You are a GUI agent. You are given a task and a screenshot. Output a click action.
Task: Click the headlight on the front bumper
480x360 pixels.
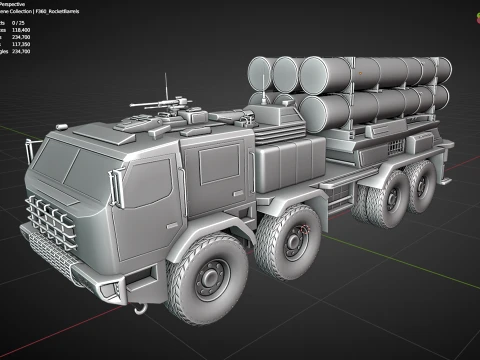(x=110, y=289)
